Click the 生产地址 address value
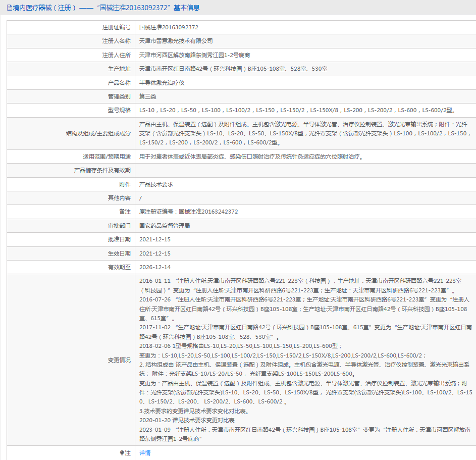 [233, 69]
